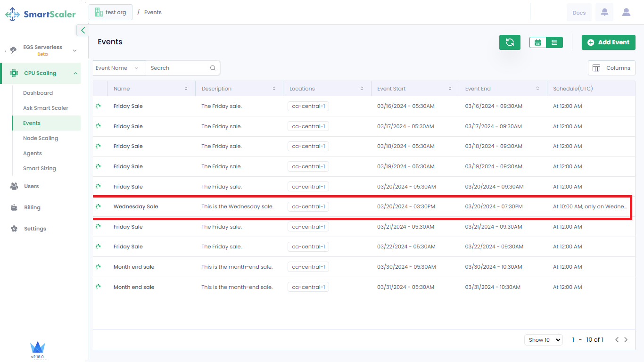644x362 pixels.
Task: Sort by the Event Start column
Action: coord(450,89)
